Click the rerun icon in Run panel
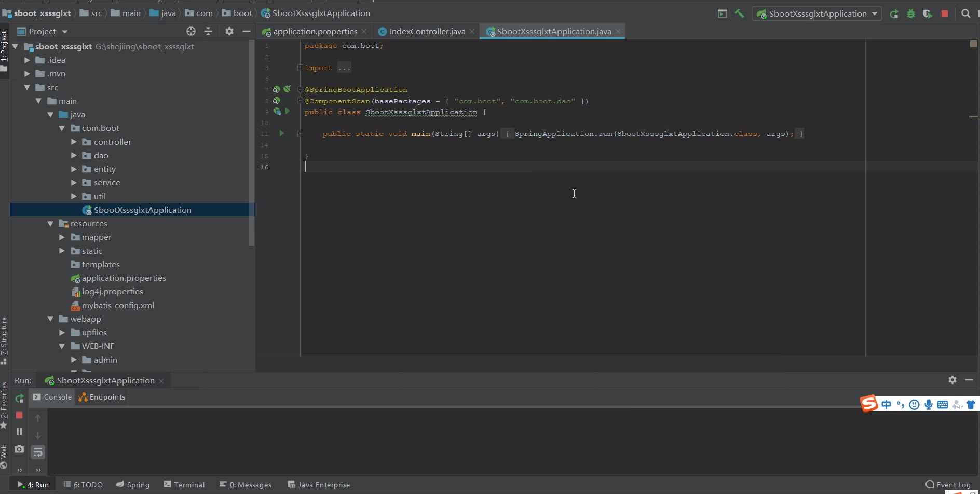Screen dimensions: 980x494 [19, 399]
